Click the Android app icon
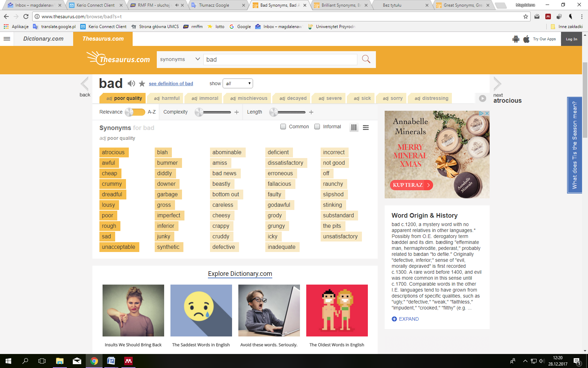The height and width of the screenshot is (368, 588). point(516,39)
